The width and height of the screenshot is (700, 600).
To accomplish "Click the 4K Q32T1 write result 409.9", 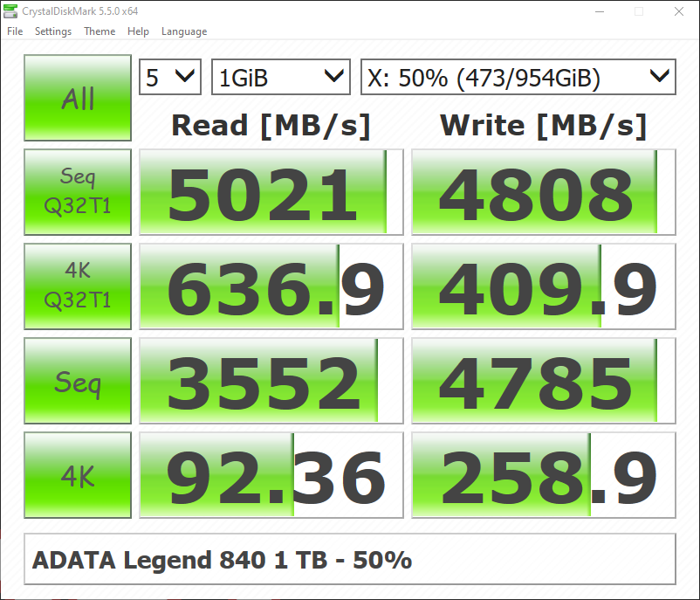I will 544,286.
